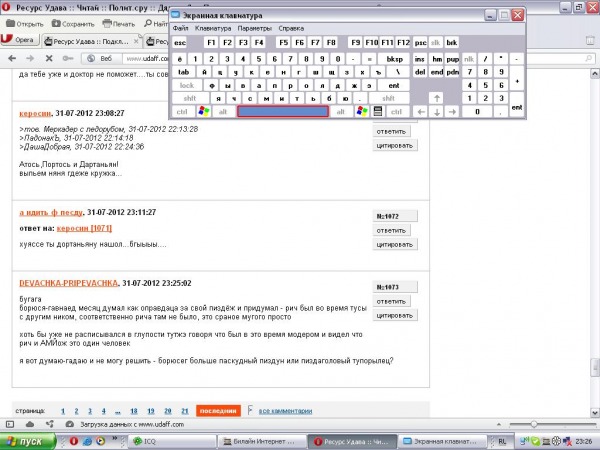Click the Открыть toolbar item

(25, 24)
